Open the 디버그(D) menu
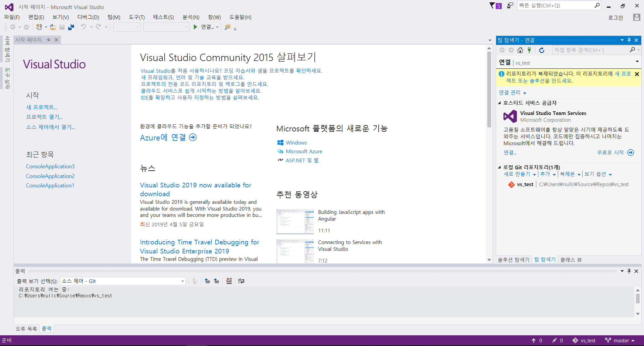 pos(88,17)
